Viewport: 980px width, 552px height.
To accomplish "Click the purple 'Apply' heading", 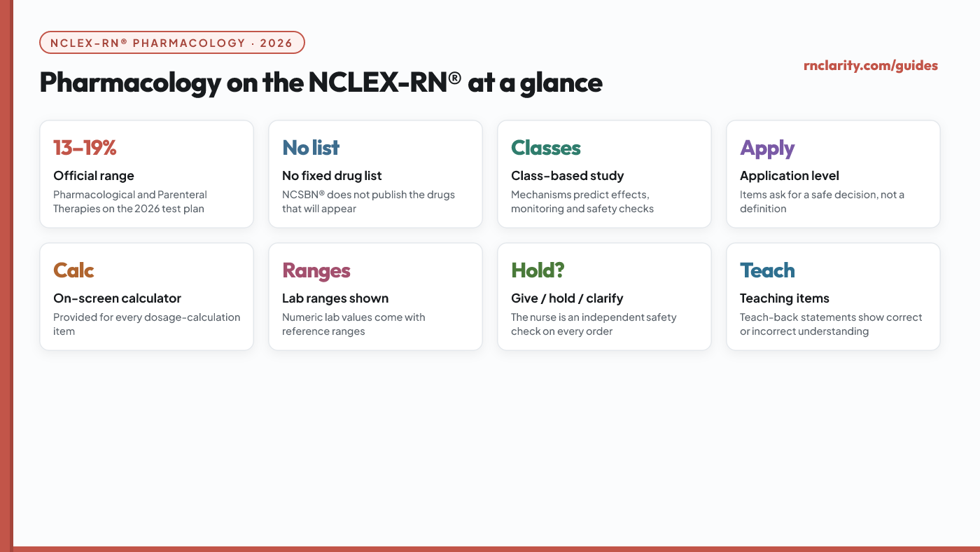I will tap(767, 149).
